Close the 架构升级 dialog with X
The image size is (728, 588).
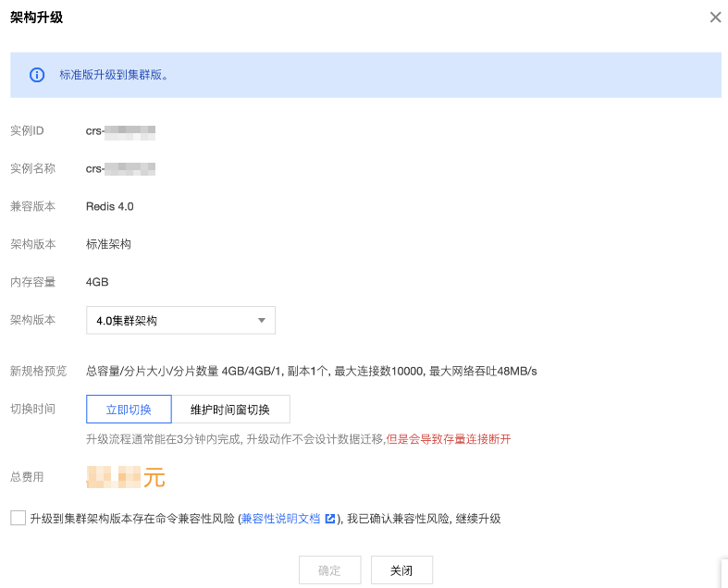point(715,18)
